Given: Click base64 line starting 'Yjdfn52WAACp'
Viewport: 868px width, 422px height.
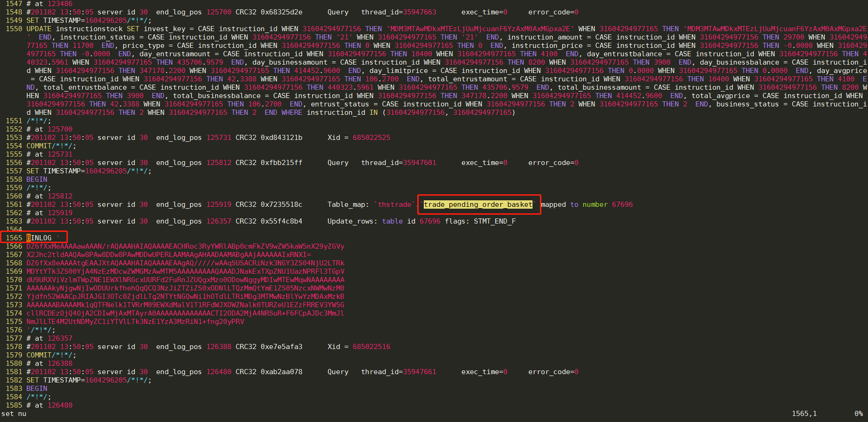Looking at the screenshot, I should tap(185, 297).
